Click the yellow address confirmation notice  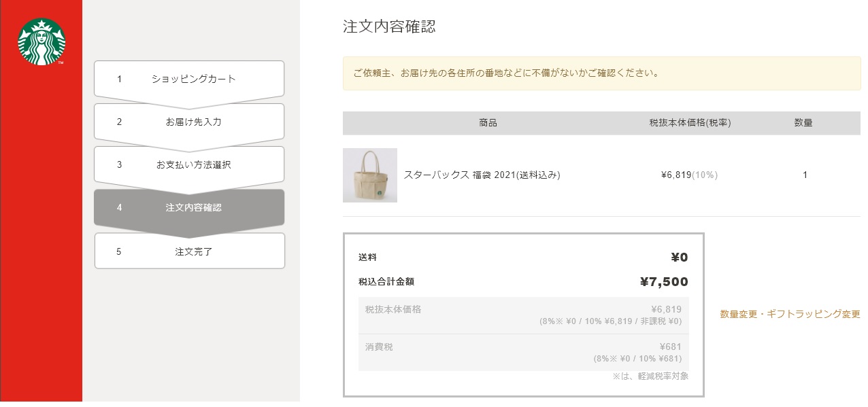pyautogui.click(x=601, y=73)
